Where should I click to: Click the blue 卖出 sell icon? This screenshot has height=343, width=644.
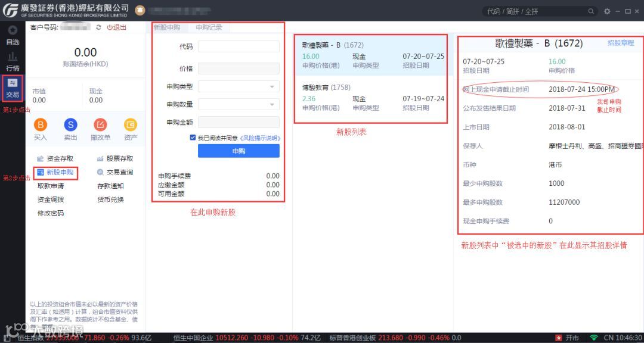coord(70,124)
